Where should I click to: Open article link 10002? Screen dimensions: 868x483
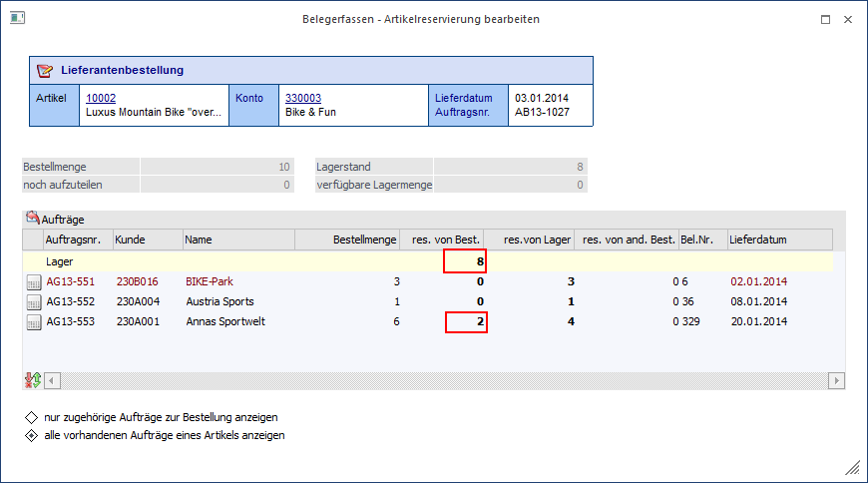pos(101,98)
